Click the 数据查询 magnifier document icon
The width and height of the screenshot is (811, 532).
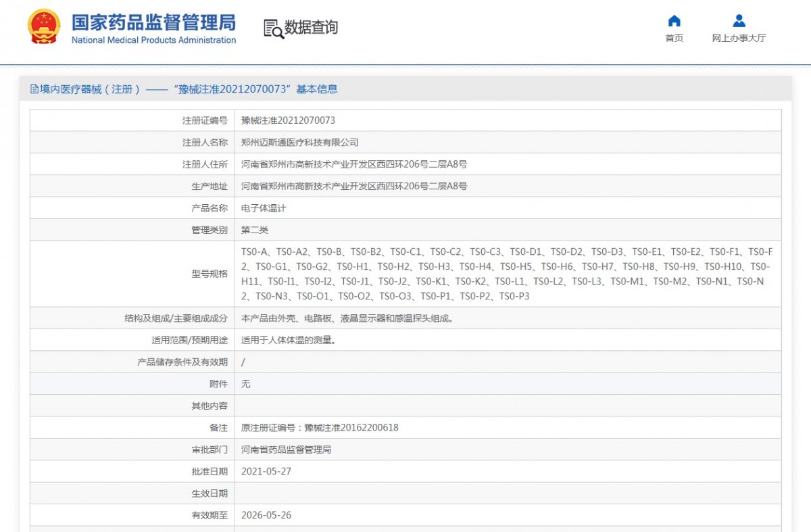(273, 28)
